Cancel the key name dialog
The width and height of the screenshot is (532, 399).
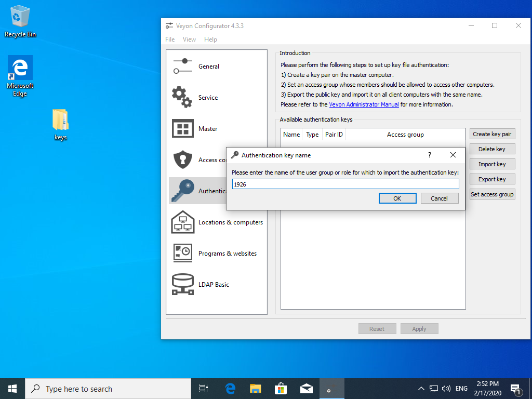coord(440,198)
